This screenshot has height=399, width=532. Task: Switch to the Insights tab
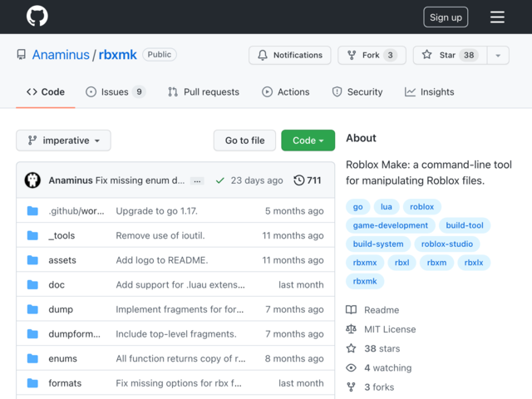429,92
